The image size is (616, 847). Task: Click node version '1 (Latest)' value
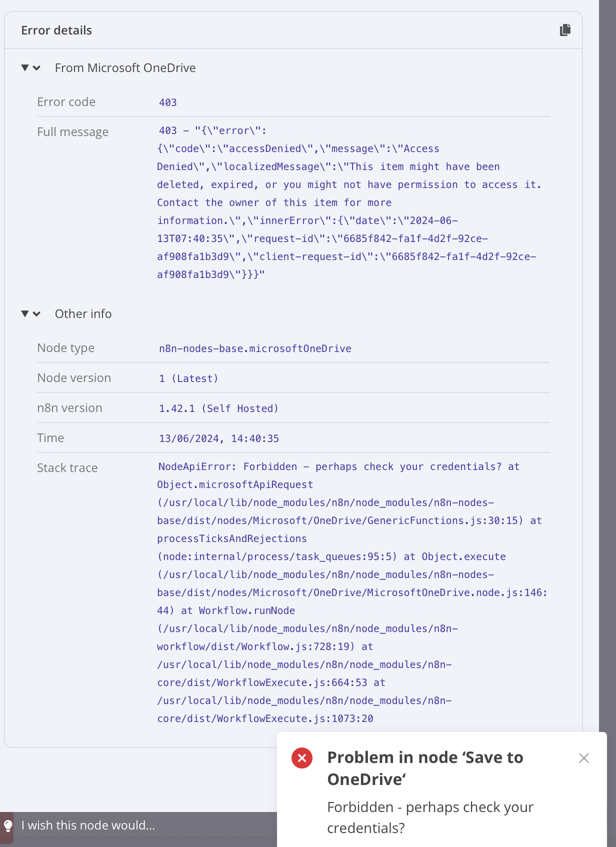point(188,378)
